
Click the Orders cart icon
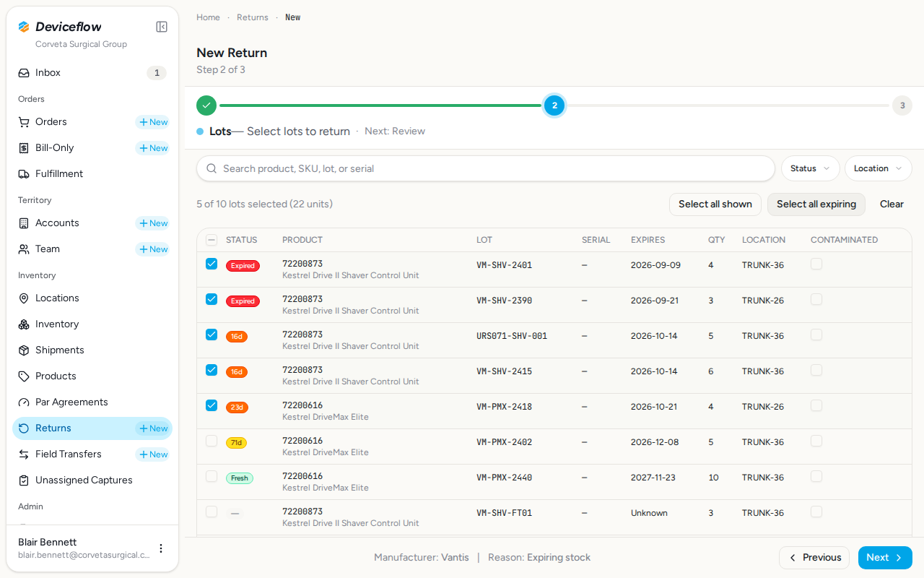pos(24,122)
